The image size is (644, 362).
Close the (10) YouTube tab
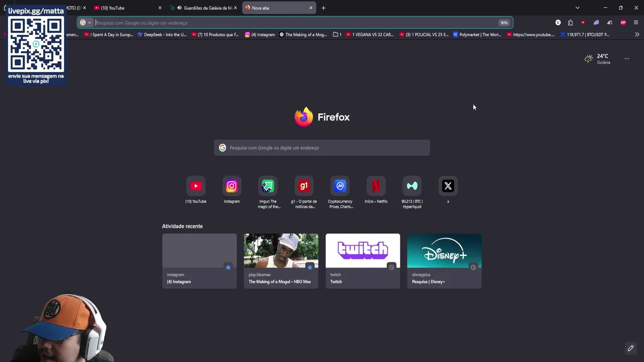click(160, 8)
